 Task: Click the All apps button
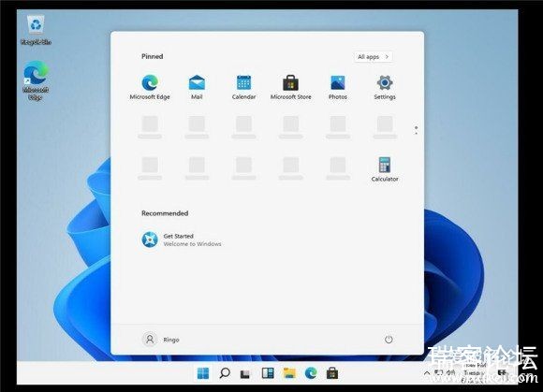374,57
